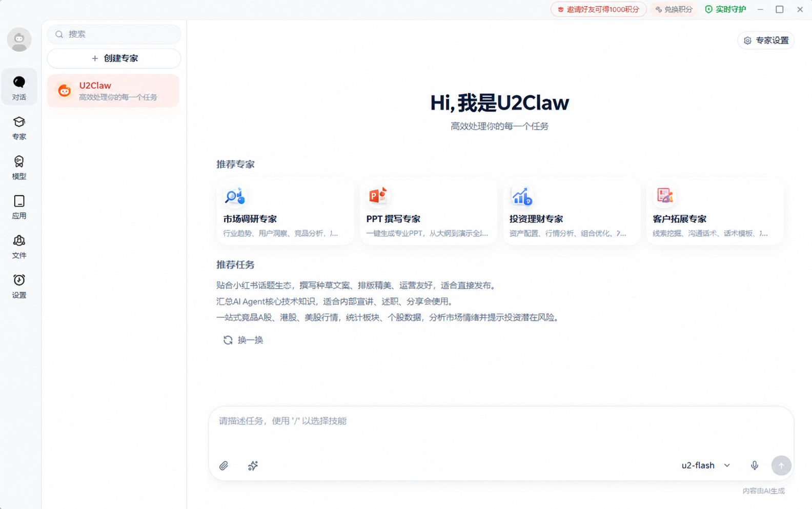
Task: Click the 推荐专家 heading
Action: [235, 165]
